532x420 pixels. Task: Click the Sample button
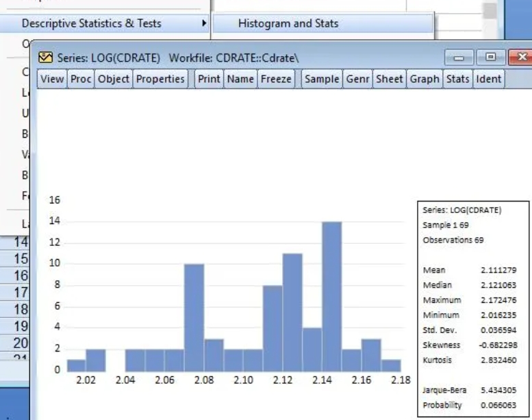[x=322, y=79]
